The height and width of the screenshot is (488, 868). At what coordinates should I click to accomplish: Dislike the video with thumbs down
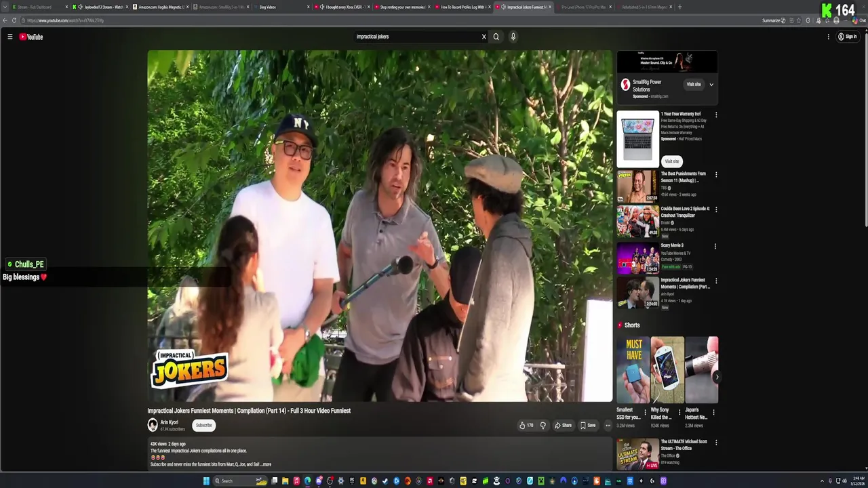[542, 426]
